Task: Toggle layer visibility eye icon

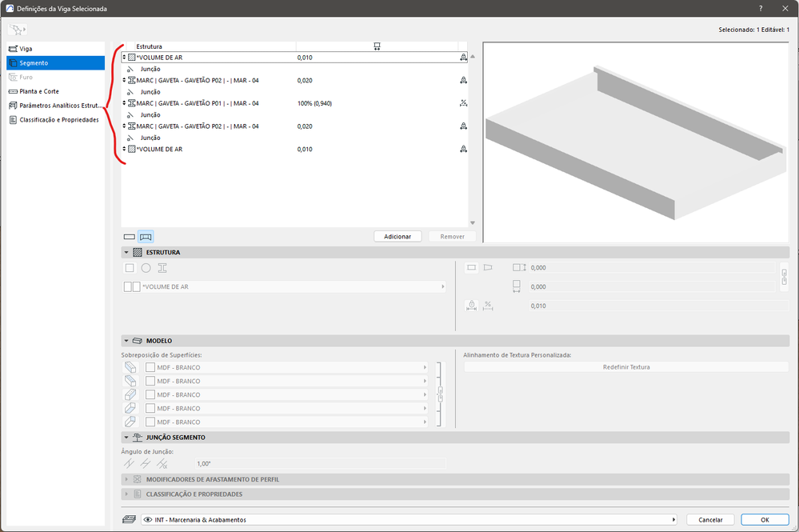Action: tap(148, 520)
